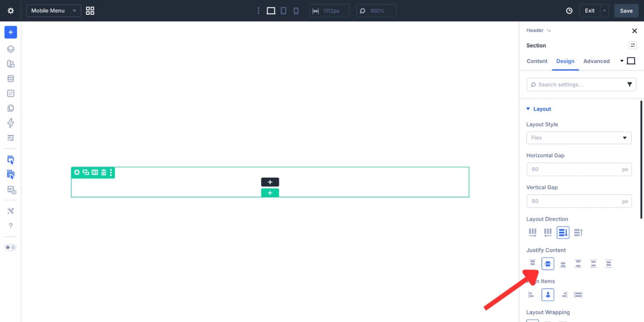This screenshot has width=644, height=322.
Task: Set Align Items to stretch
Action: (578, 295)
